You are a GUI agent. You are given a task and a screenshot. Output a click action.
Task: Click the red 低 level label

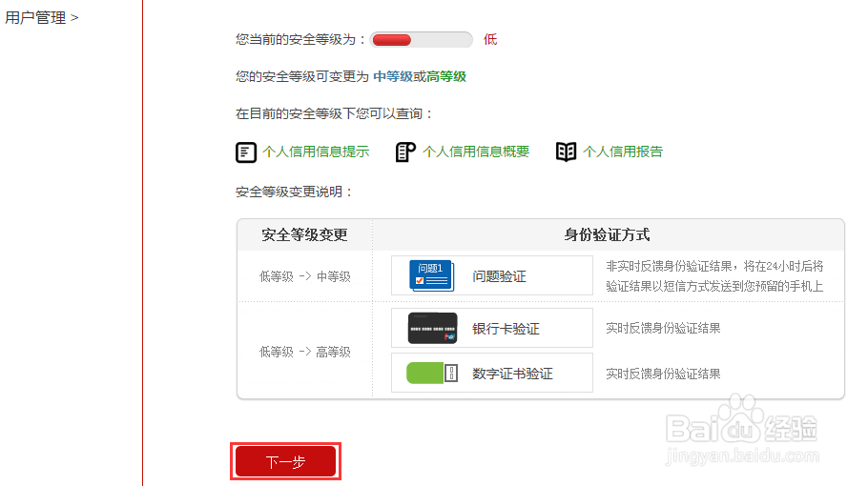[490, 39]
